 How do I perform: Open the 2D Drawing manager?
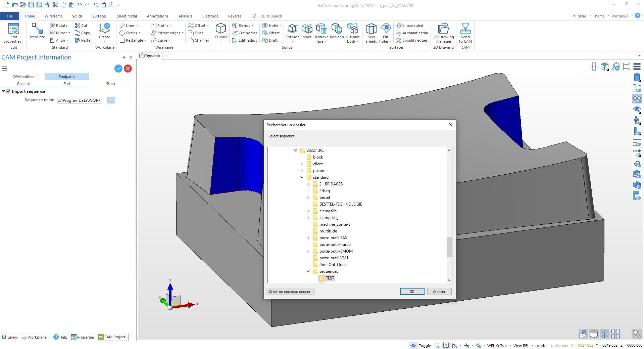tap(443, 33)
